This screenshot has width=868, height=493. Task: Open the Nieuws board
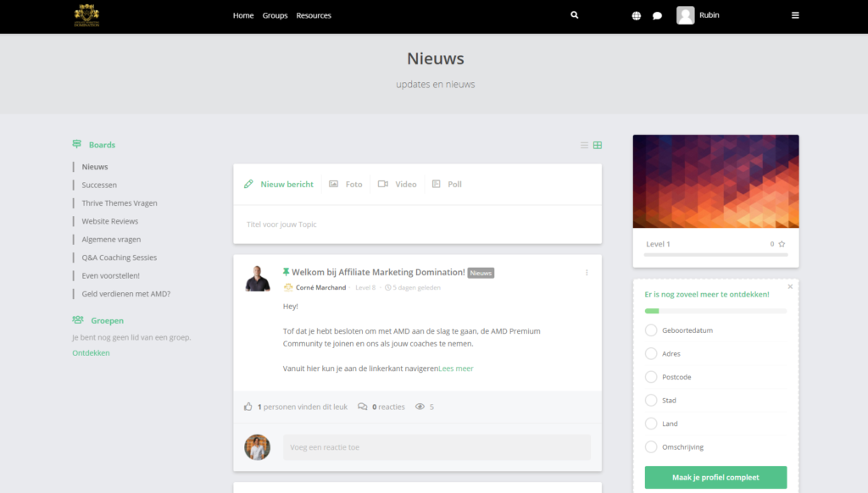pyautogui.click(x=95, y=167)
